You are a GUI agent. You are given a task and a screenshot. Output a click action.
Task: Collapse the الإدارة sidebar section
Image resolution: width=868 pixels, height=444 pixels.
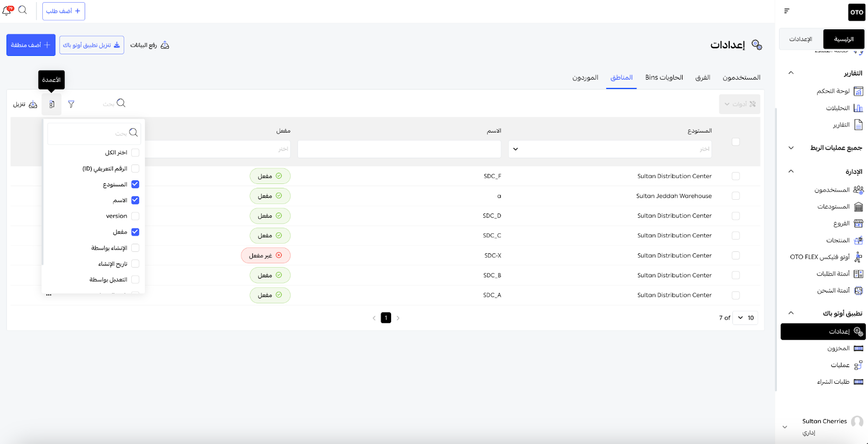click(791, 172)
